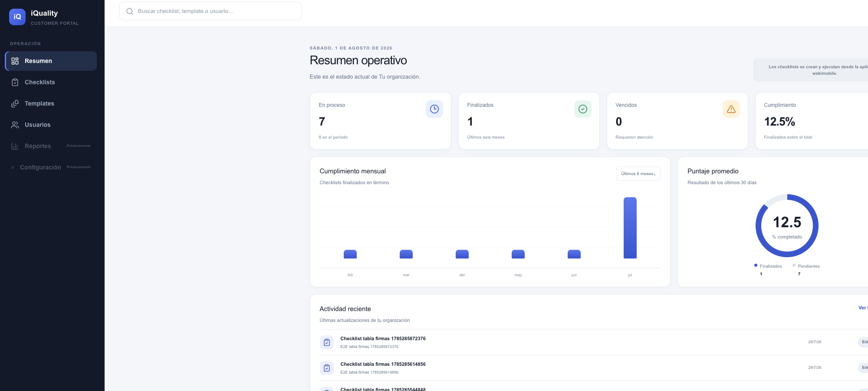Click the check-circle icon on Finalizados card

(x=583, y=109)
